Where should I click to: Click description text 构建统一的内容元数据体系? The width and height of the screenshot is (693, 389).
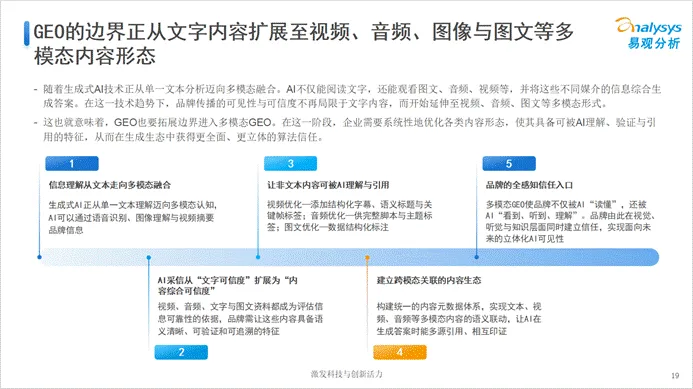[x=459, y=319]
